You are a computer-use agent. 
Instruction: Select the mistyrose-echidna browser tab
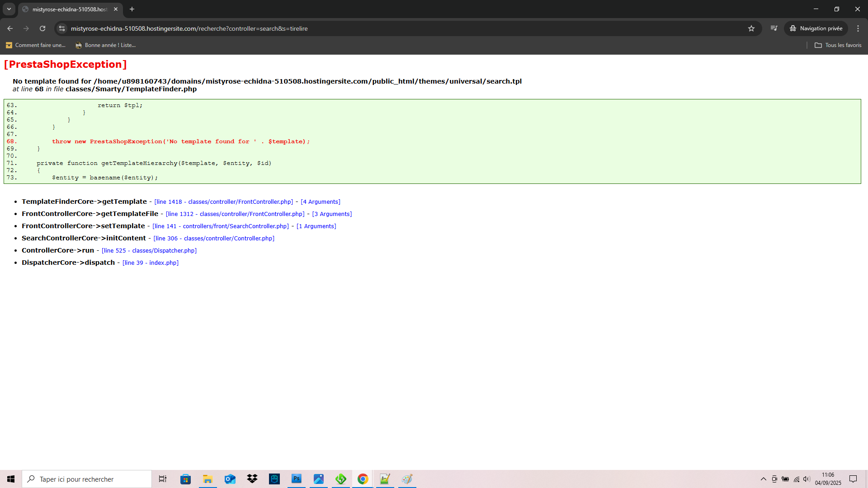70,9
